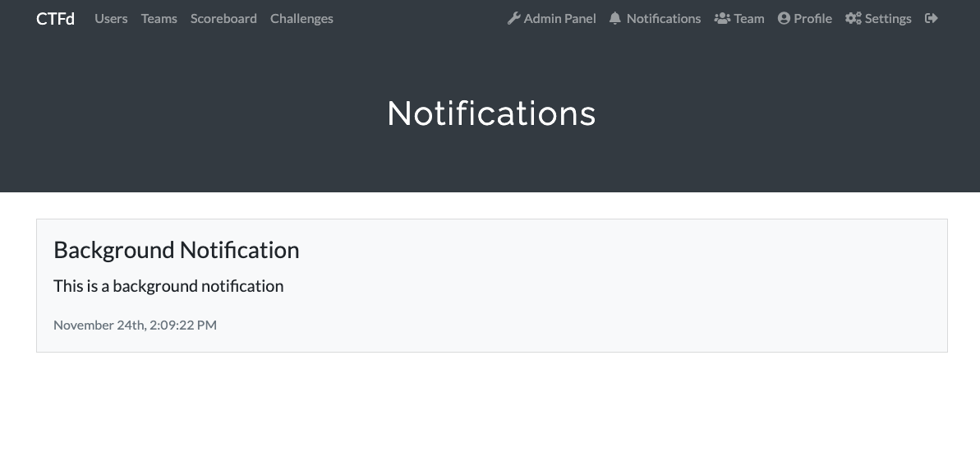Open the Settings text link

[x=888, y=18]
